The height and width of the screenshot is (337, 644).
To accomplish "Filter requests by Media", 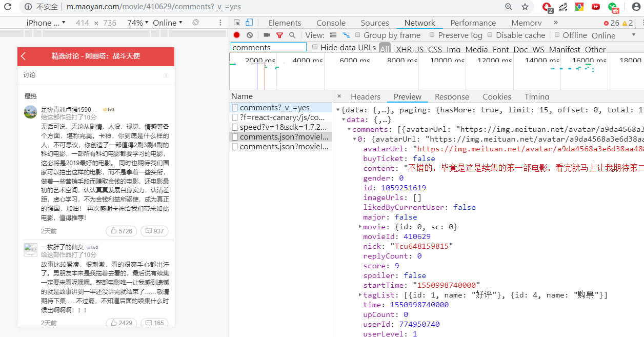I will tap(477, 50).
